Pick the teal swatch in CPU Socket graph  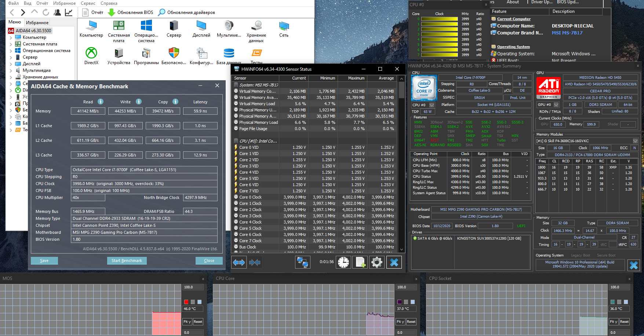[x=613, y=302]
